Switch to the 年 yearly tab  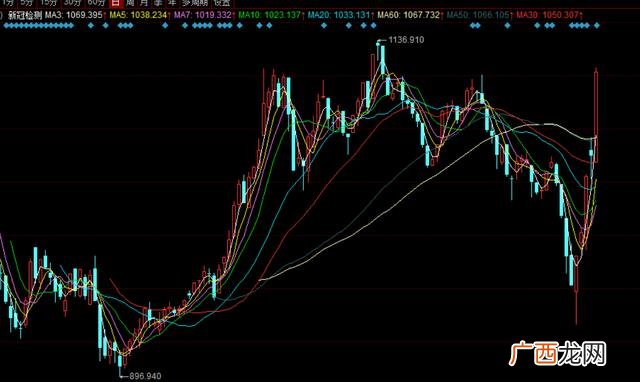172,2
